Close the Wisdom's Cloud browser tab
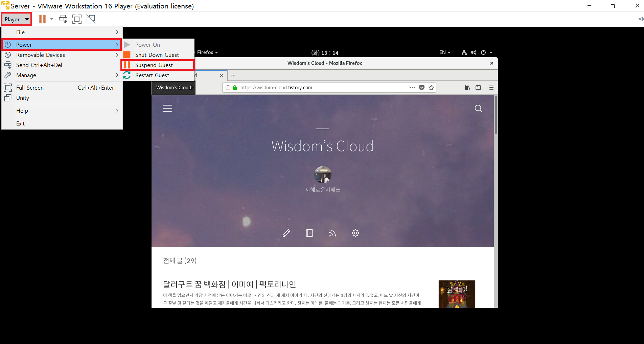 (x=222, y=75)
